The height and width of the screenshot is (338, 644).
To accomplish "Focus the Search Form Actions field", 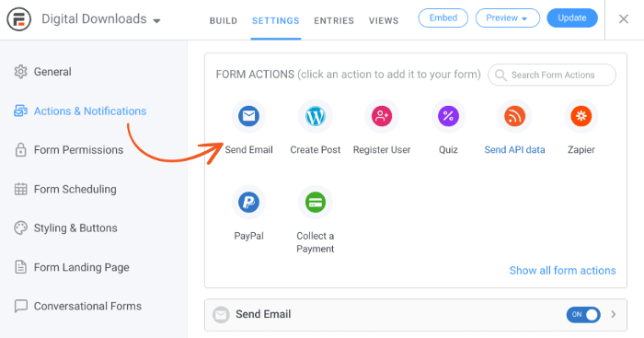I will [x=552, y=75].
